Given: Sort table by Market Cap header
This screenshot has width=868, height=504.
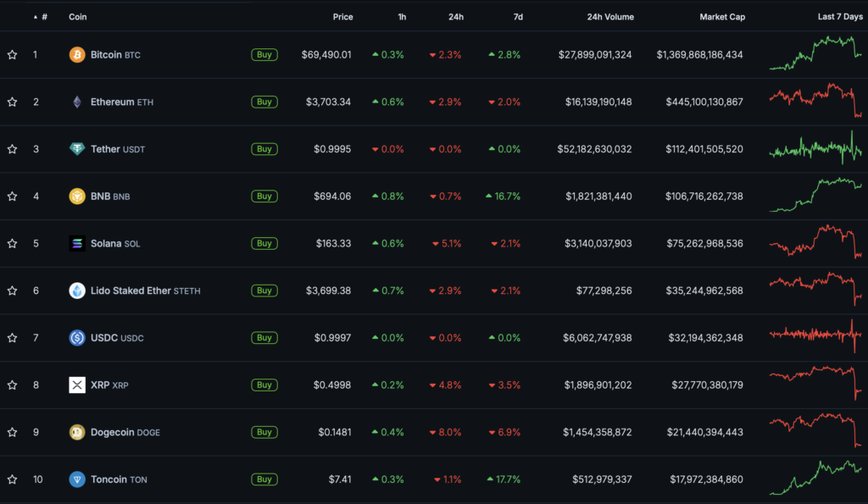Looking at the screenshot, I should pos(722,17).
